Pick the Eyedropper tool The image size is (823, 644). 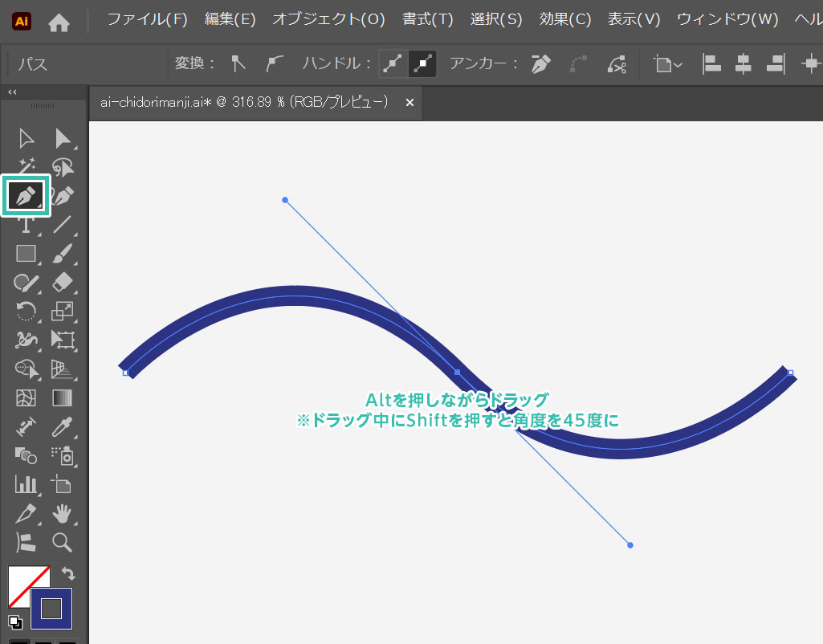point(63,426)
